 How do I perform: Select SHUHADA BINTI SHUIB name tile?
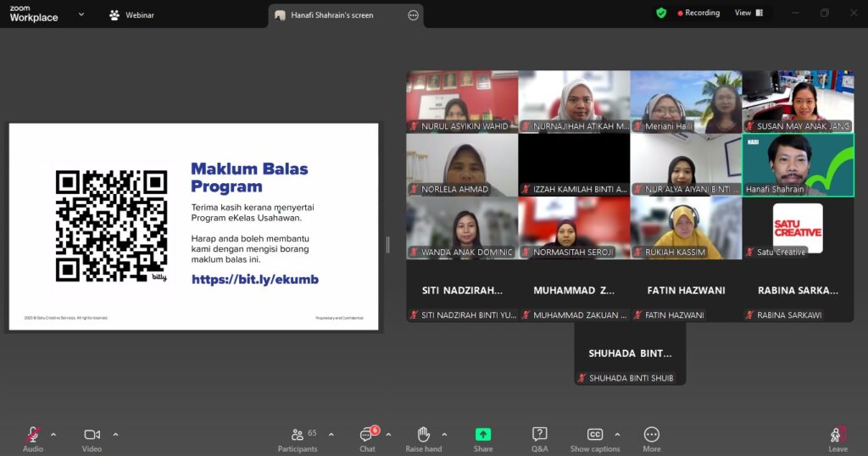point(630,354)
